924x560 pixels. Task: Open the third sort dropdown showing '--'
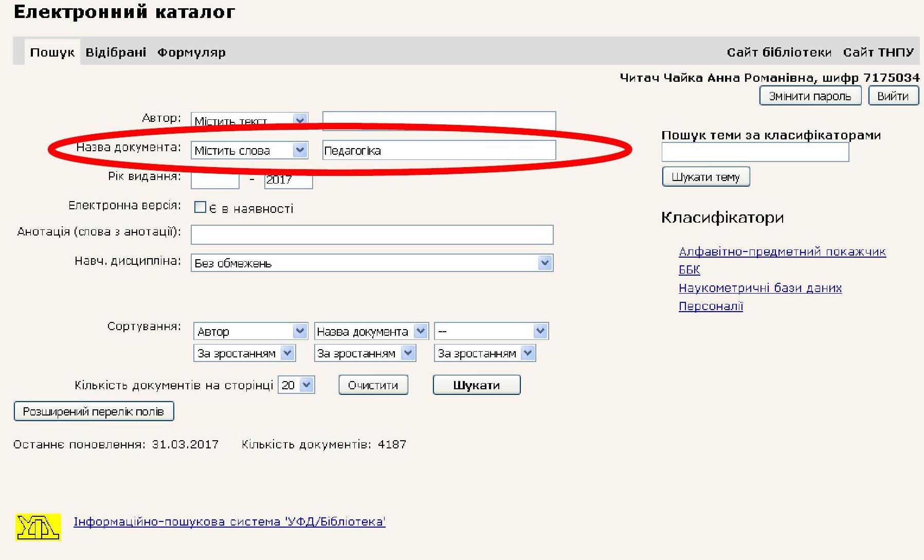[x=491, y=331]
